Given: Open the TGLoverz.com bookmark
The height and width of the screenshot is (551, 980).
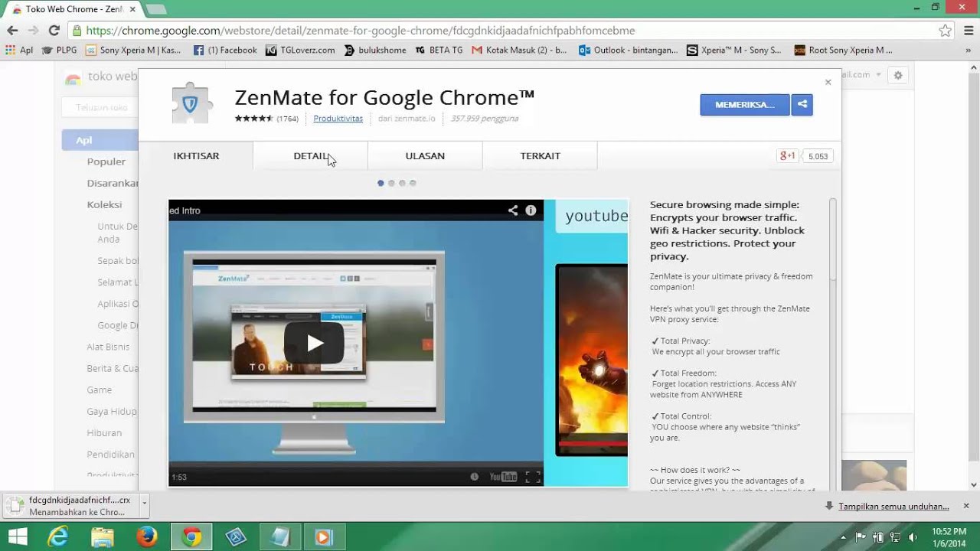Looking at the screenshot, I should [x=300, y=50].
